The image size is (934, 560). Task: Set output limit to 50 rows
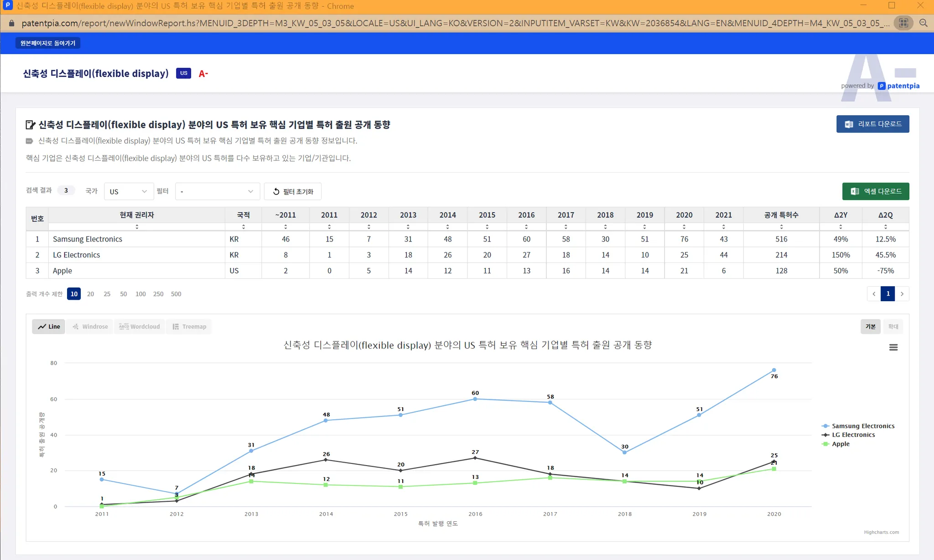pyautogui.click(x=123, y=294)
